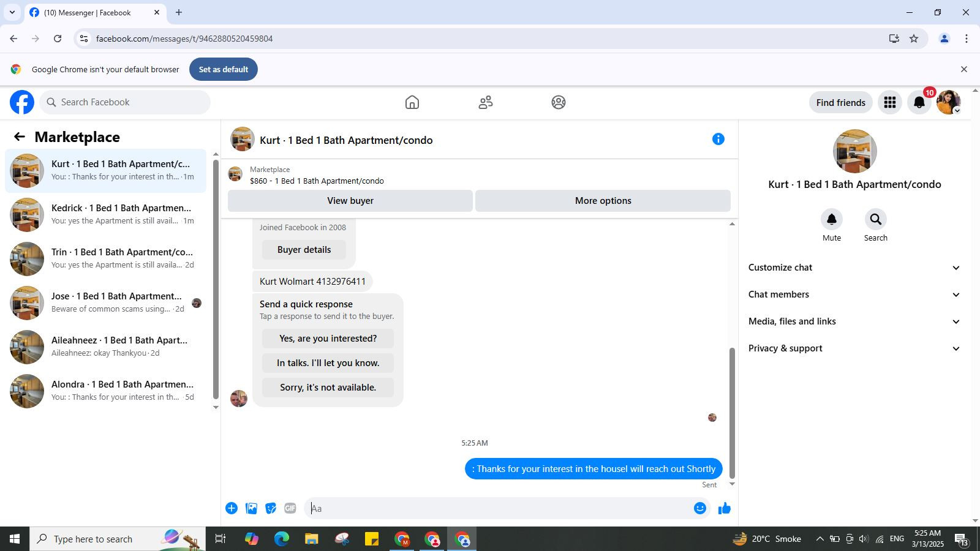Choose a sticker from the composer

click(x=271, y=508)
